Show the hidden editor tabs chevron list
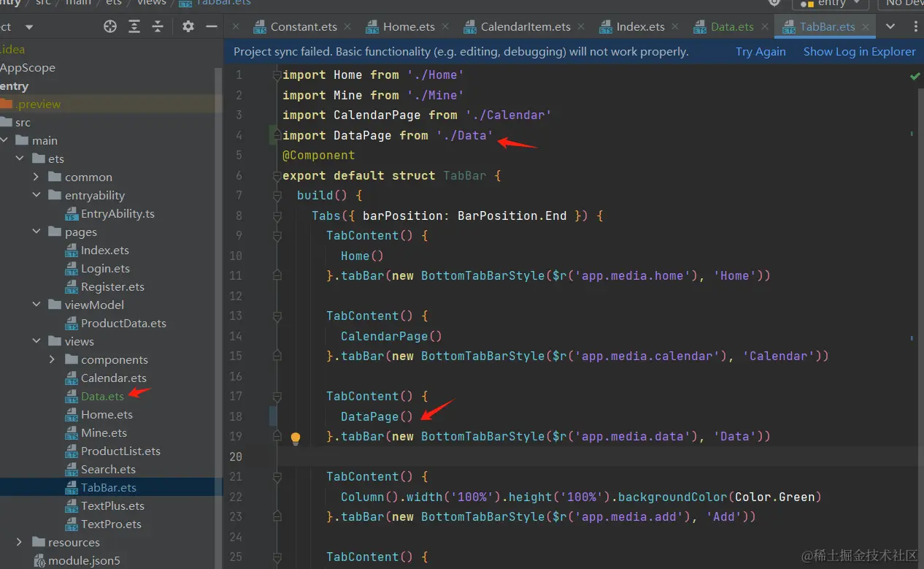The image size is (924, 569). coord(890,26)
